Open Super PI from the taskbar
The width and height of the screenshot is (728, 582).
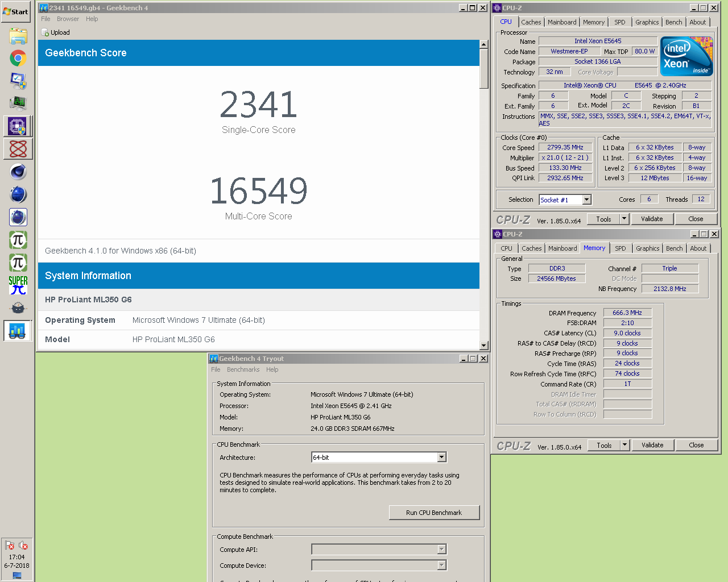pos(18,285)
